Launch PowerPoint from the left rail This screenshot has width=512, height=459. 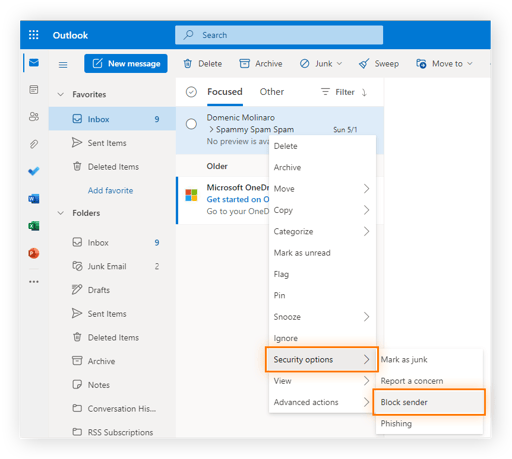click(x=34, y=253)
